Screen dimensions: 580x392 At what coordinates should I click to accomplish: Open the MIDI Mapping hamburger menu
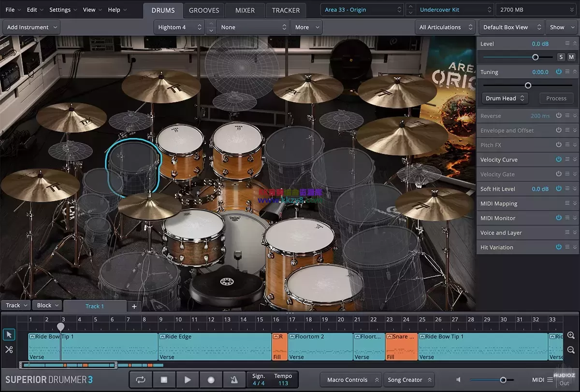tap(567, 203)
